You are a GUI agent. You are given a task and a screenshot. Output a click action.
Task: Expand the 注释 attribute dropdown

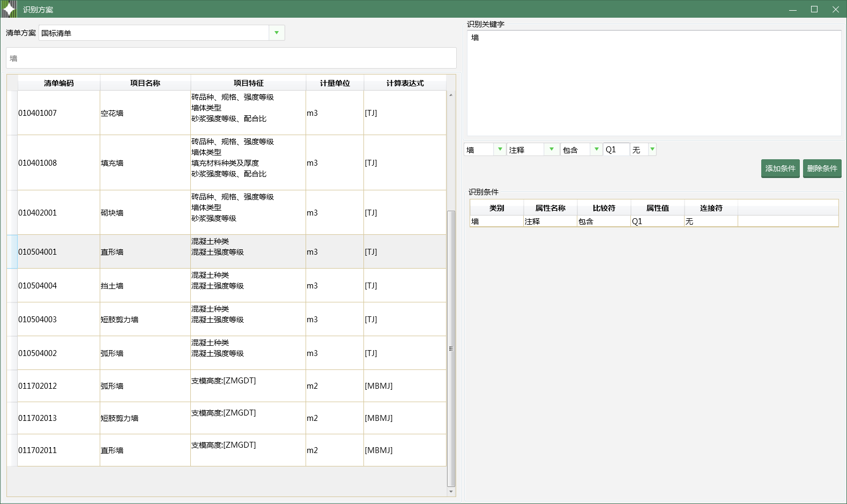click(552, 150)
